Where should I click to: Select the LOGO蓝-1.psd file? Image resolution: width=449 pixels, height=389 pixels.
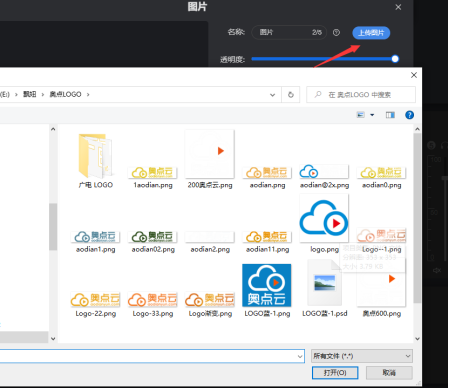point(324,288)
